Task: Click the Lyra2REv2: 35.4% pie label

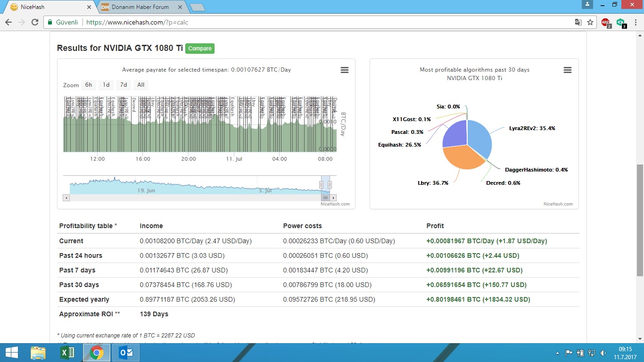Action: [532, 128]
